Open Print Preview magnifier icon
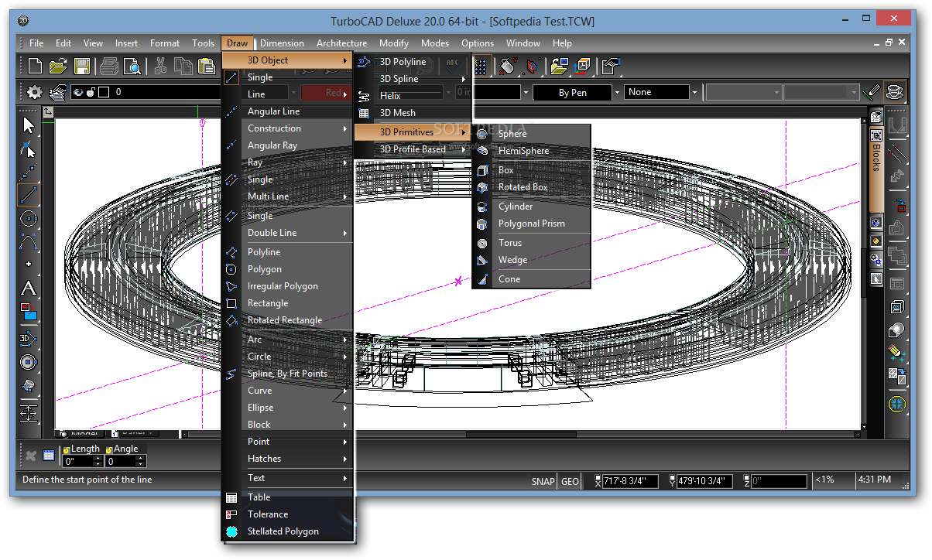This screenshot has height=560, width=932. 132,67
